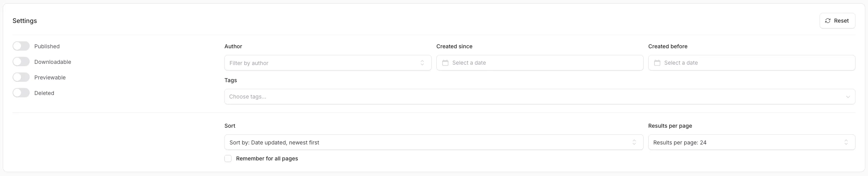Click Author field up-down chevron icon

point(422,63)
